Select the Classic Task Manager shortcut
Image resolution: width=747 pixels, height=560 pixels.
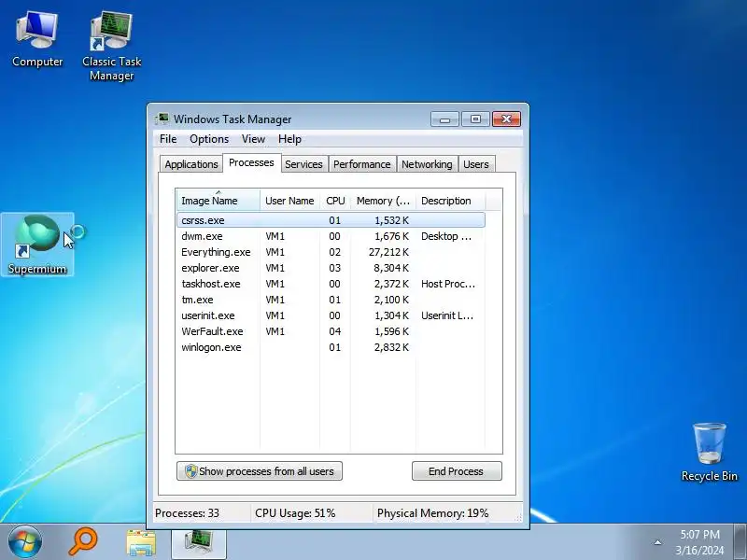coord(111,47)
